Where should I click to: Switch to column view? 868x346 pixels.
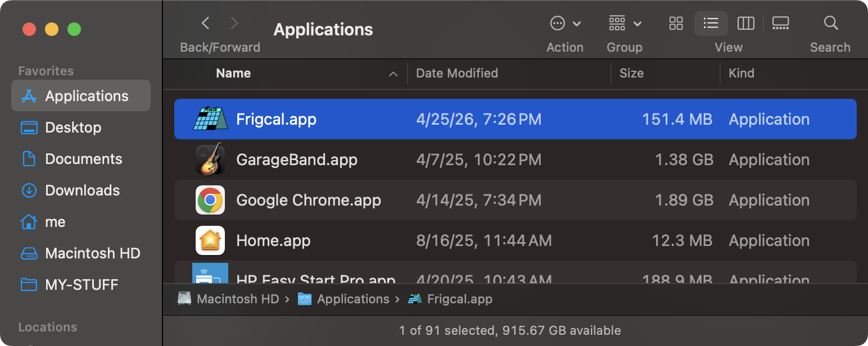pyautogui.click(x=746, y=23)
